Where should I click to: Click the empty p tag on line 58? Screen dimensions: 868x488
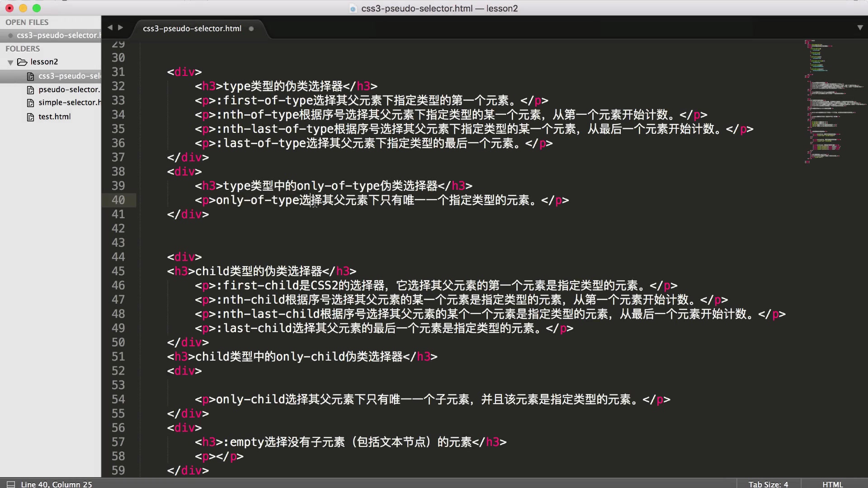click(x=219, y=456)
